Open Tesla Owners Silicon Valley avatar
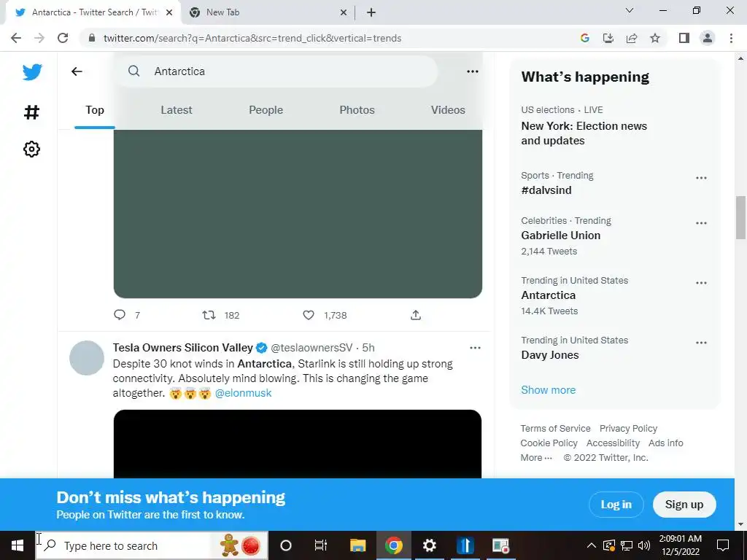The height and width of the screenshot is (560, 747). coord(87,357)
